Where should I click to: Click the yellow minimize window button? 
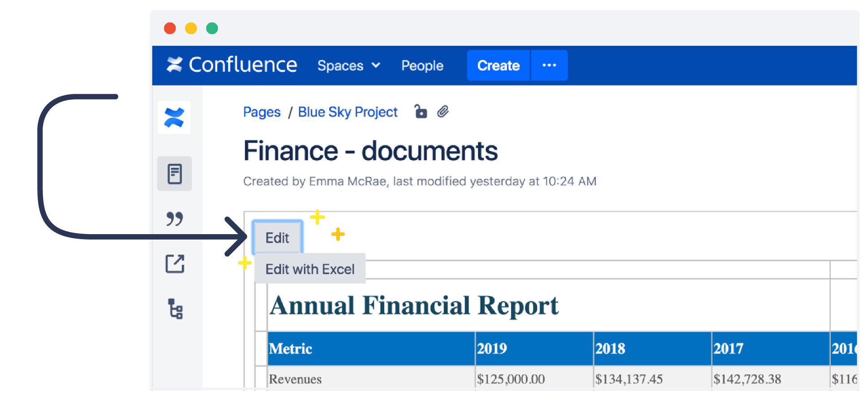(x=191, y=28)
